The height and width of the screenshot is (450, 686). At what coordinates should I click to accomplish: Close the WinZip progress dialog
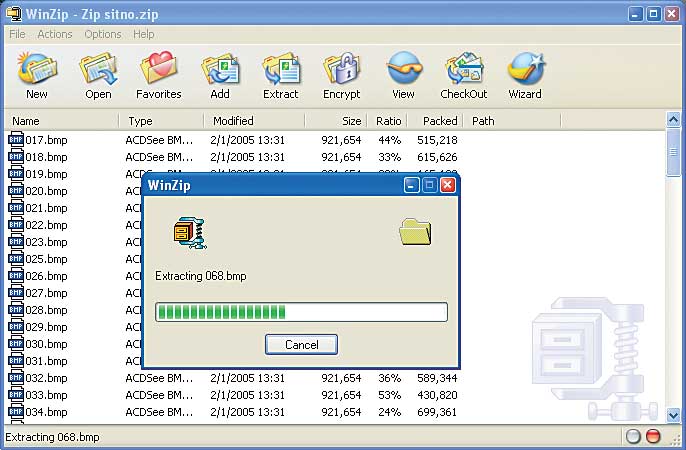pos(448,185)
